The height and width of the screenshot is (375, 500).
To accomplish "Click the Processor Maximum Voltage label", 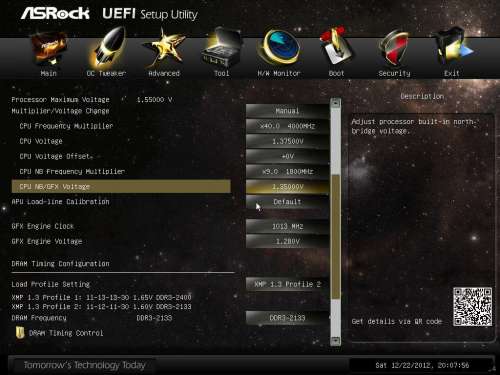I will pos(60,100).
